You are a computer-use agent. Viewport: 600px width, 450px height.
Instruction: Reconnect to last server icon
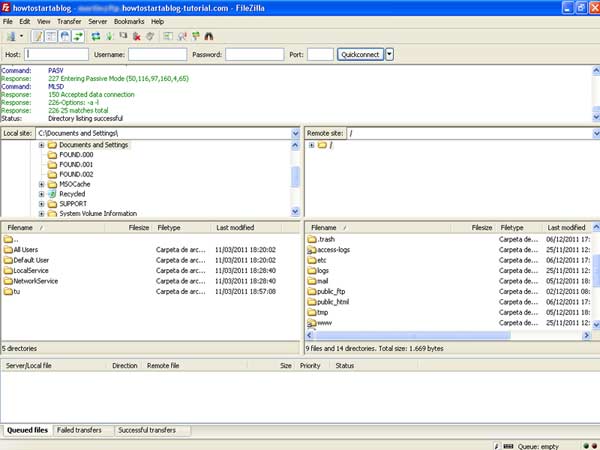(150, 36)
